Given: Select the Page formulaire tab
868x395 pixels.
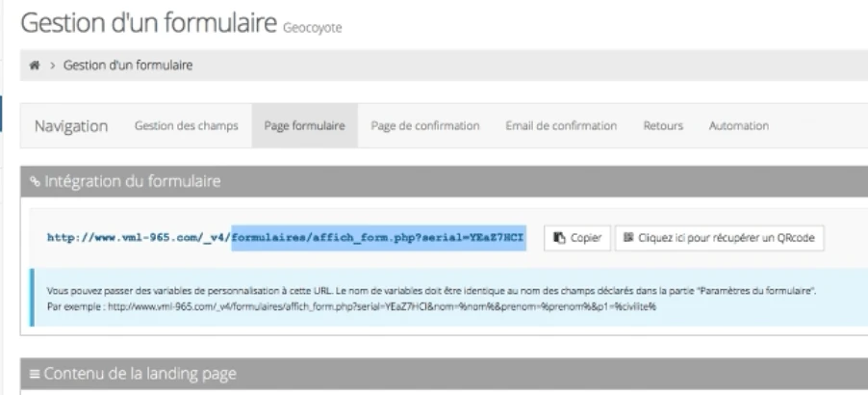Looking at the screenshot, I should pyautogui.click(x=304, y=126).
